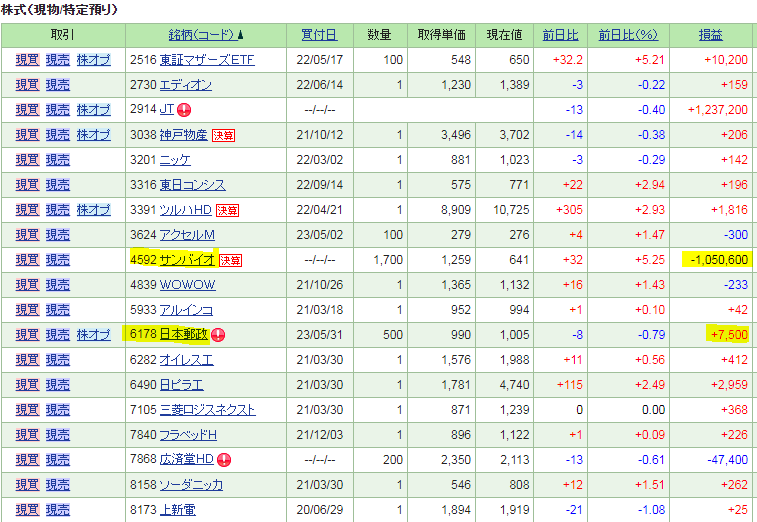Sort by 前日比 column header
Image resolution: width=757 pixels, height=522 pixels.
(561, 35)
